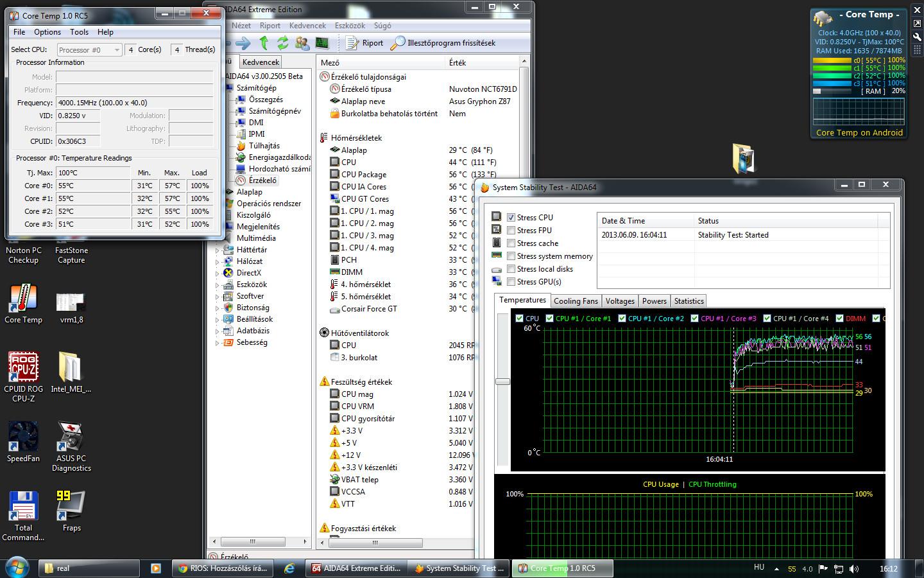The height and width of the screenshot is (578, 924).
Task: Switch to Powers tab
Action: (x=654, y=301)
